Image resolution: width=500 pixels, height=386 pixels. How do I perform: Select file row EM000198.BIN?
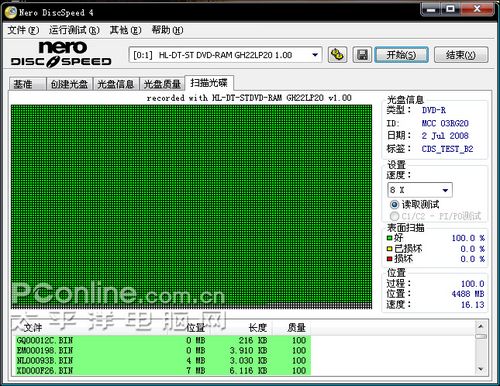pyautogui.click(x=162, y=350)
